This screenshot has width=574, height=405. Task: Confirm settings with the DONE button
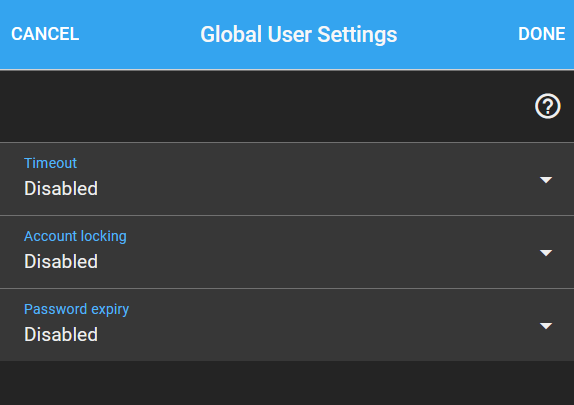pos(541,34)
